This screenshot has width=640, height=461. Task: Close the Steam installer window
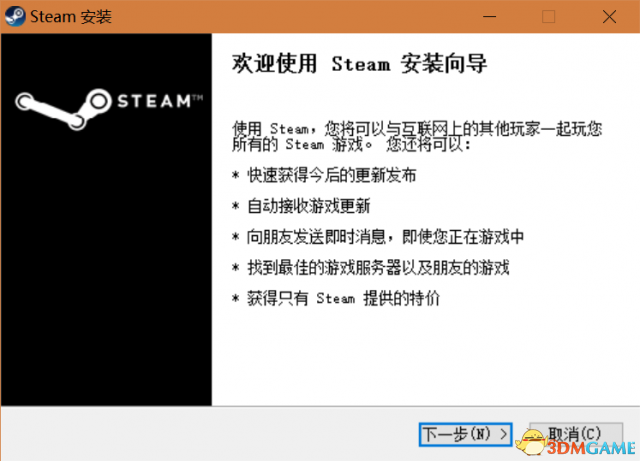(x=608, y=17)
